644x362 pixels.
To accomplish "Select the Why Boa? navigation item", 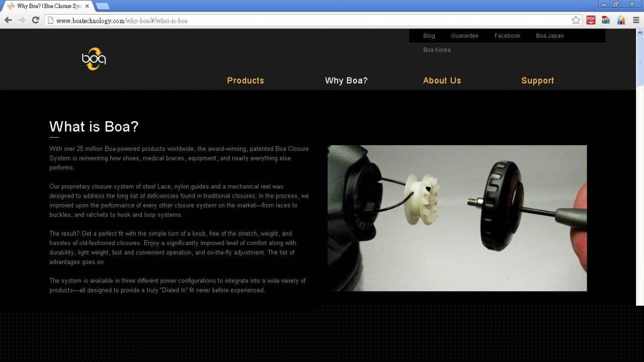I will click(346, 80).
